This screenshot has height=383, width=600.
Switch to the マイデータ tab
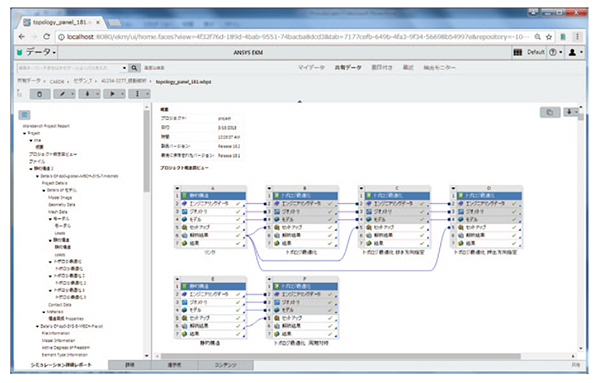point(311,68)
